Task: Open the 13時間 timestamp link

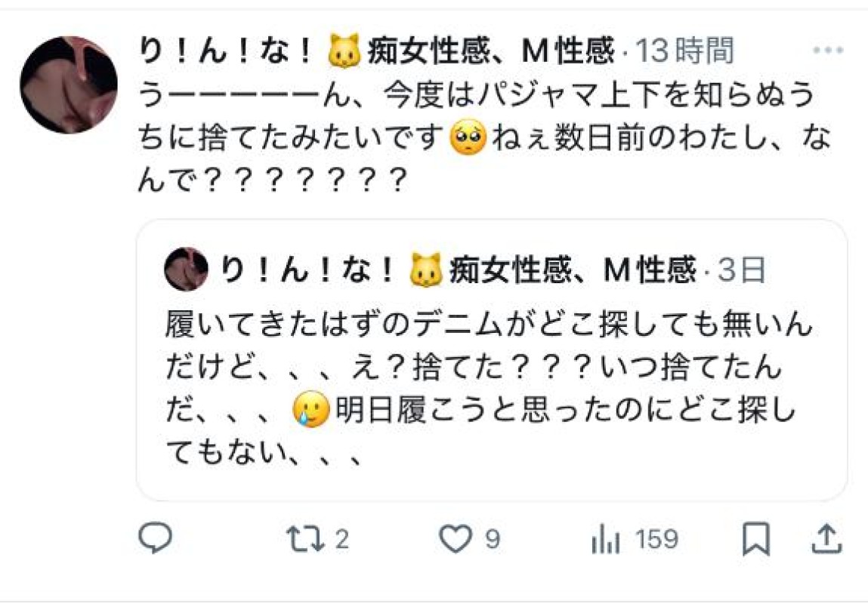Action: coord(684,51)
